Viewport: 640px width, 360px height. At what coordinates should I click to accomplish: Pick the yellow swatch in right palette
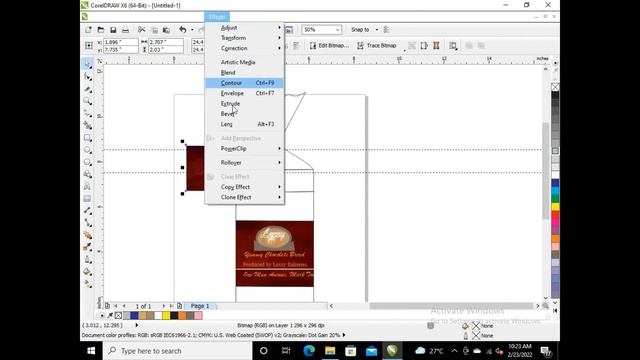(555, 207)
